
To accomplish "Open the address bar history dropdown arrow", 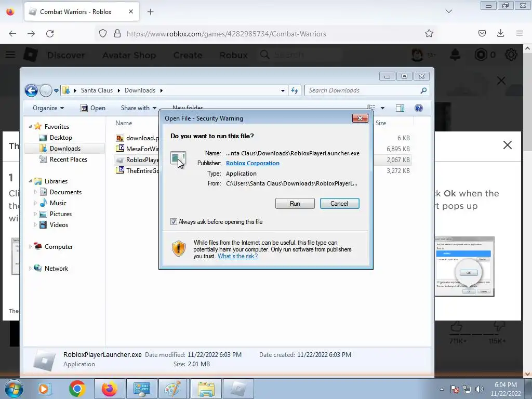I will (283, 90).
